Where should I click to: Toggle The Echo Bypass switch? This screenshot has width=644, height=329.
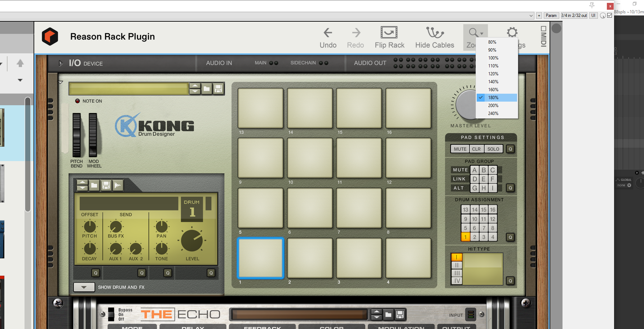click(x=111, y=314)
